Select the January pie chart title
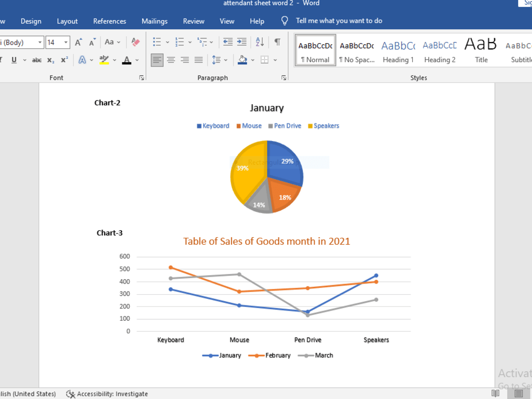Image resolution: width=532 pixels, height=399 pixels. 267,108
